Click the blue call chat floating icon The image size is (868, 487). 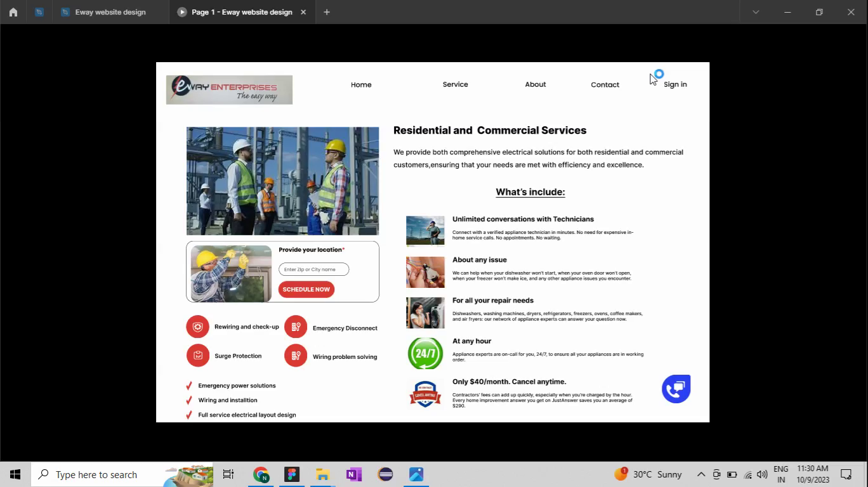(676, 389)
